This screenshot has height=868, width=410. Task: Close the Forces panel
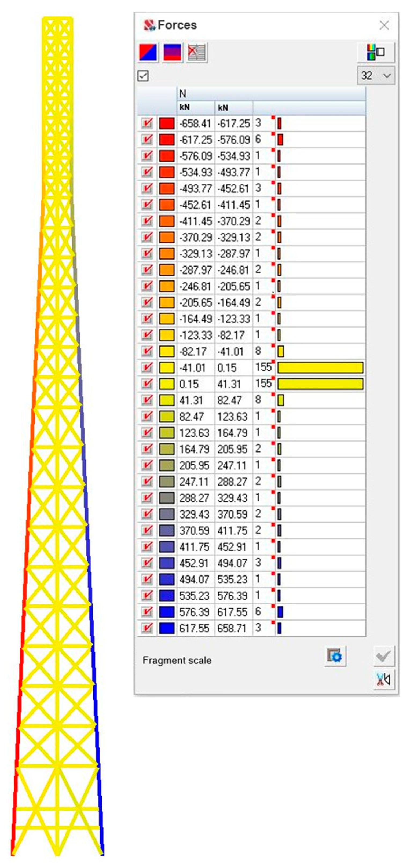click(384, 25)
